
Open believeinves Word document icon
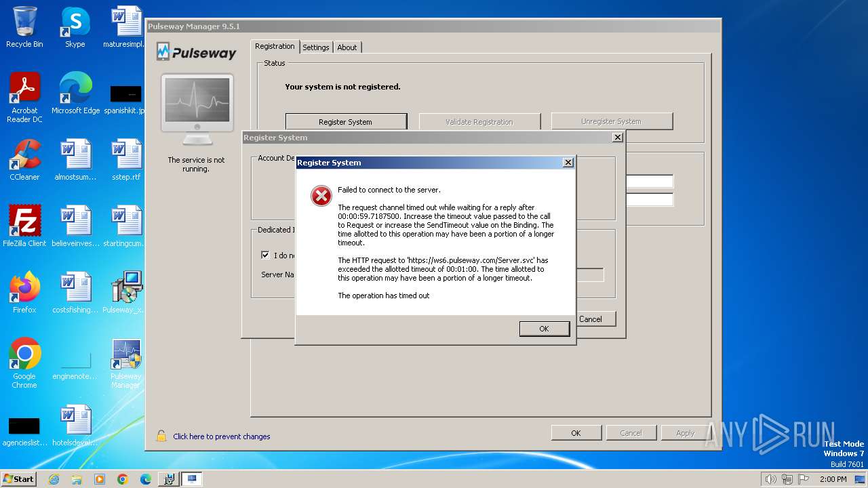[x=75, y=226]
